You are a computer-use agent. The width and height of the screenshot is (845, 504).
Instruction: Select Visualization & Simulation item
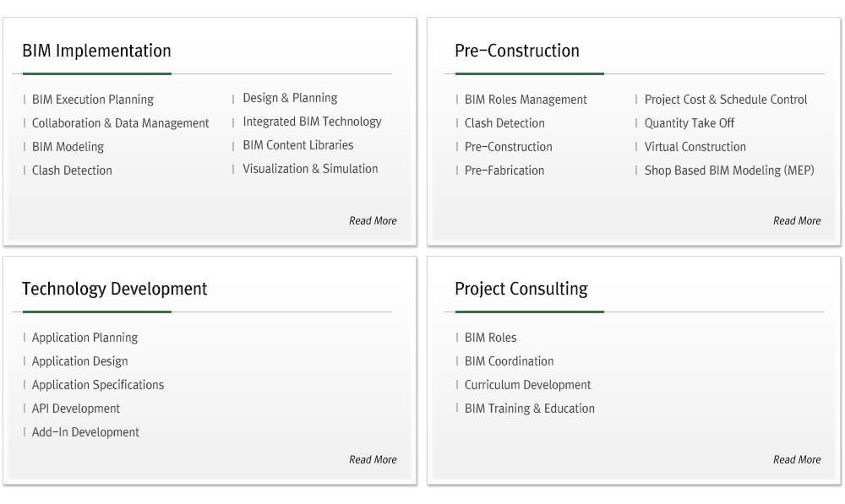click(x=310, y=169)
